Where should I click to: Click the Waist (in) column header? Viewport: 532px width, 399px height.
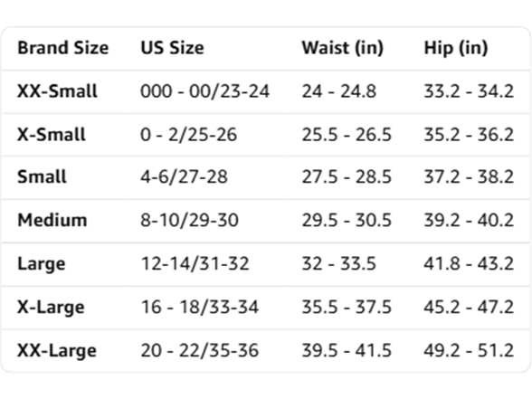[343, 48]
